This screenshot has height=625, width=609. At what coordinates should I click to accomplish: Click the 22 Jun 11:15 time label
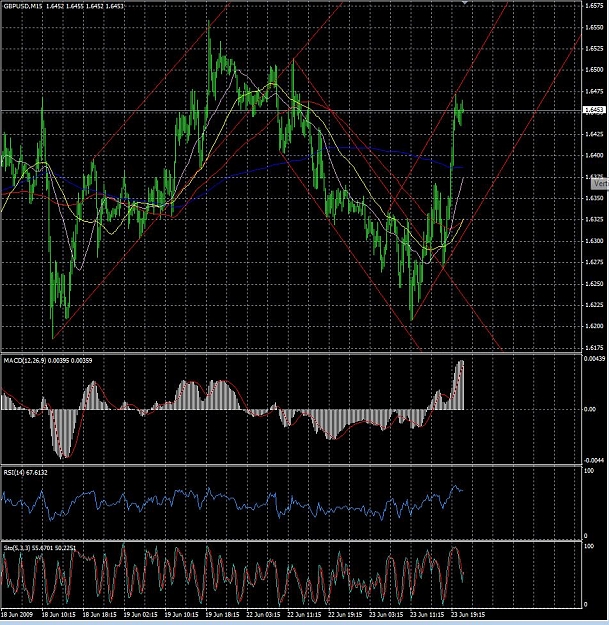[x=304, y=615]
